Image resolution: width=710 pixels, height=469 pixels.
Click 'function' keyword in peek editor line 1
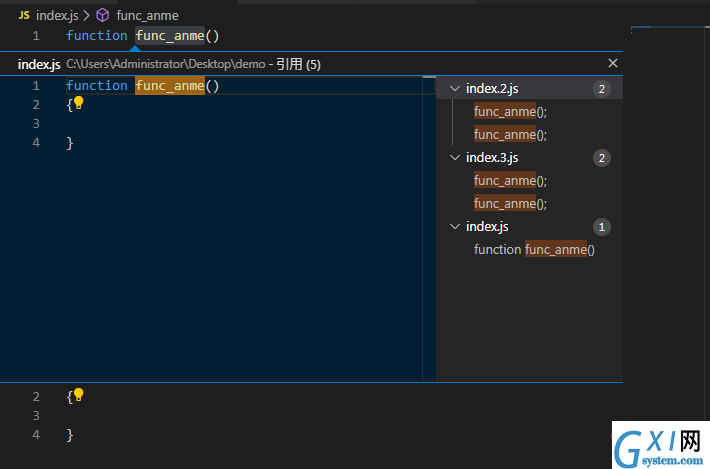(x=97, y=86)
